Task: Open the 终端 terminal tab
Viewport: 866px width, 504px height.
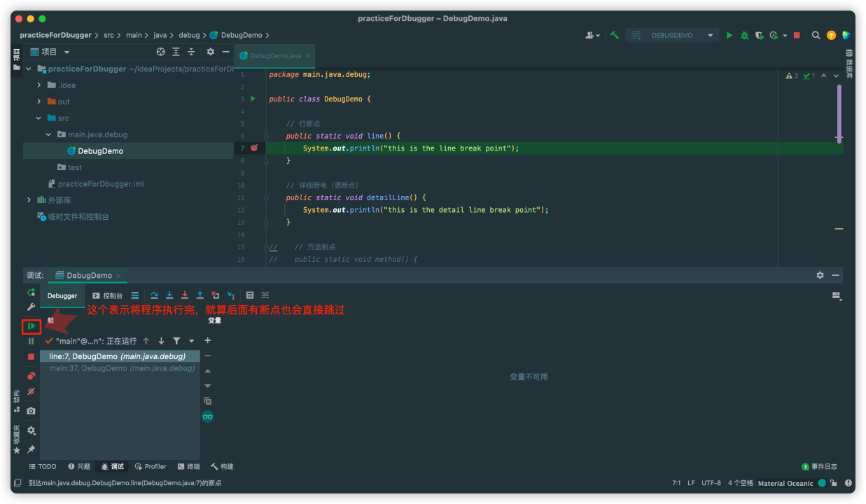Action: point(188,466)
